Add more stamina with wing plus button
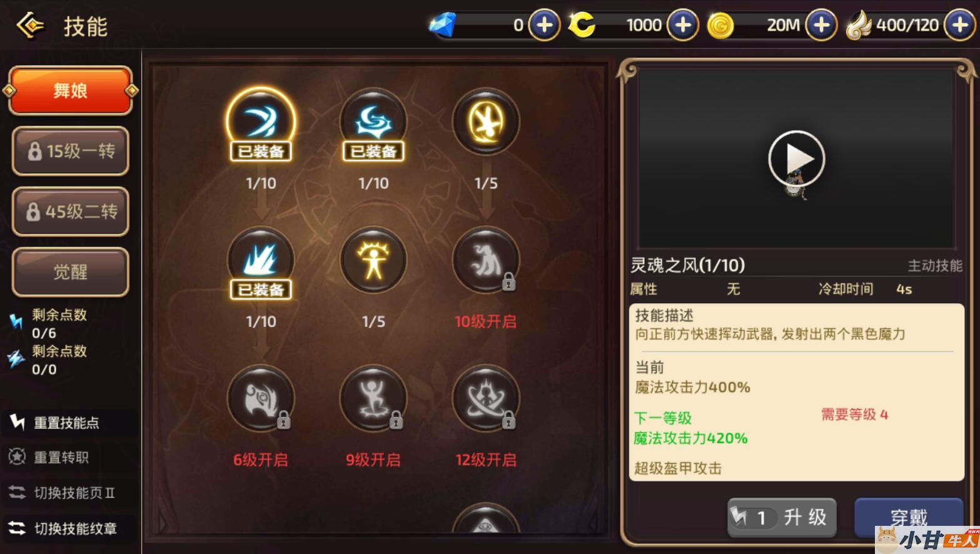This screenshot has height=554, width=980. [960, 26]
